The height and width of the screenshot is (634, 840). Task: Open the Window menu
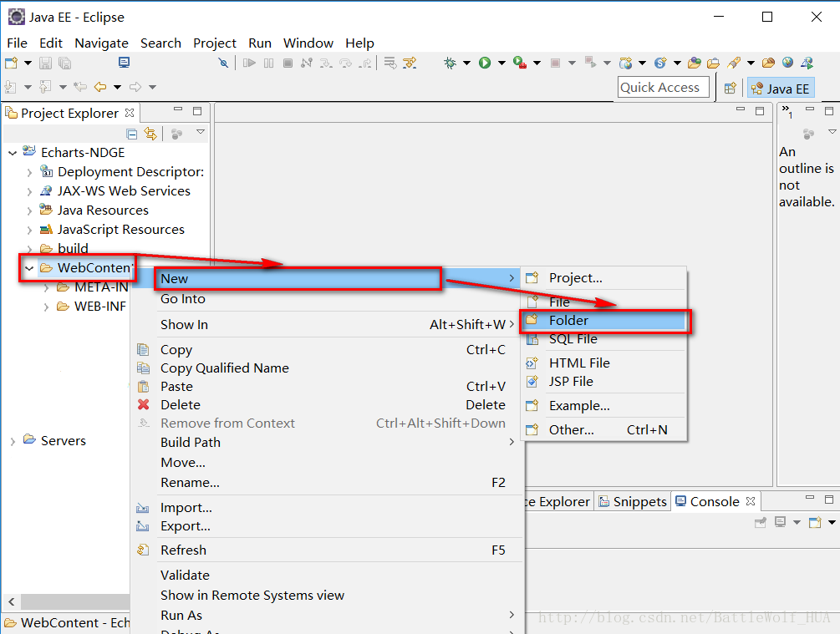click(x=308, y=43)
